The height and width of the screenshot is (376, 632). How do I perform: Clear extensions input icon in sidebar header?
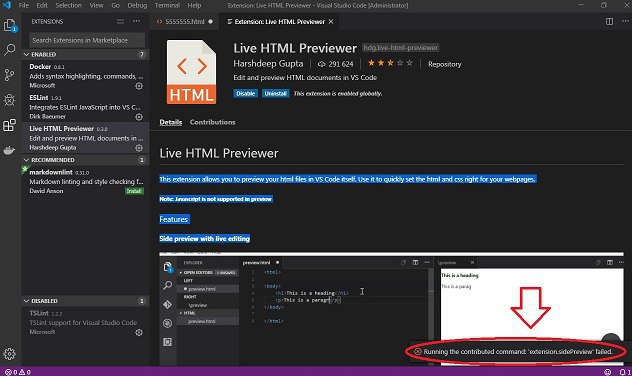point(121,21)
